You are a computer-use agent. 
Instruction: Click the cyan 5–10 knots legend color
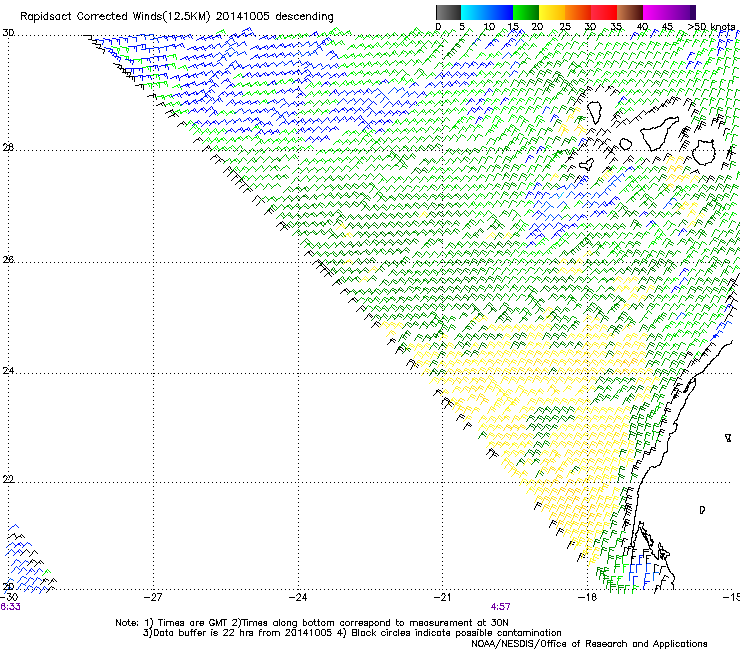click(473, 12)
